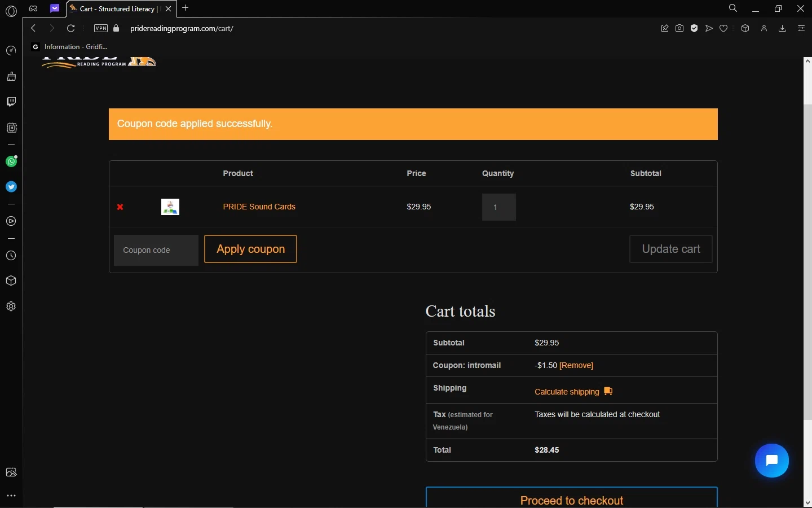This screenshot has height=508, width=812.
Task: Click the Apply coupon button
Action: (x=250, y=249)
